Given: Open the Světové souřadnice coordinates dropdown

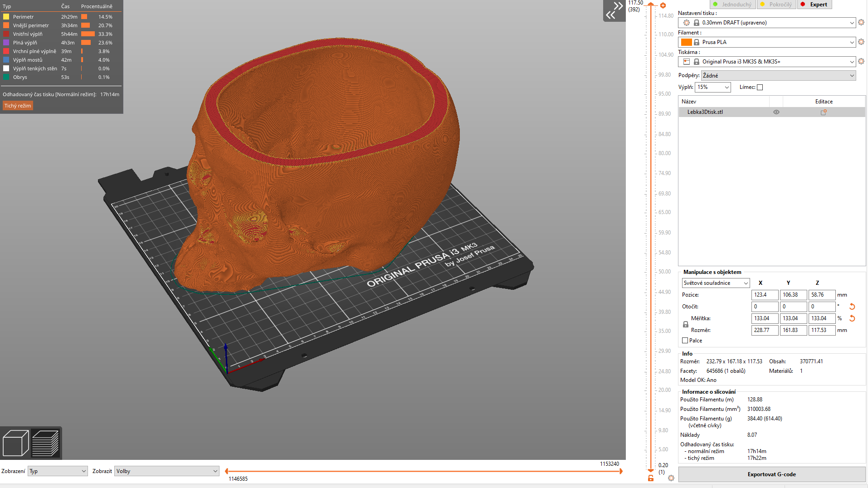Looking at the screenshot, I should [716, 283].
